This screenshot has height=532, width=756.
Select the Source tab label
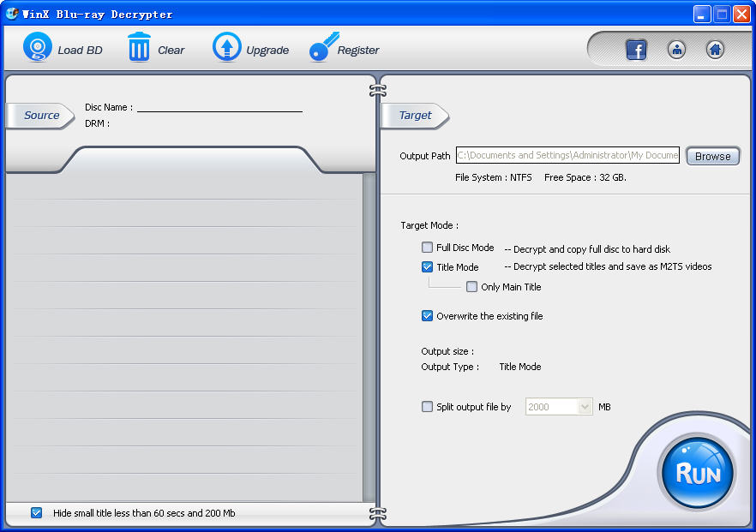click(41, 115)
